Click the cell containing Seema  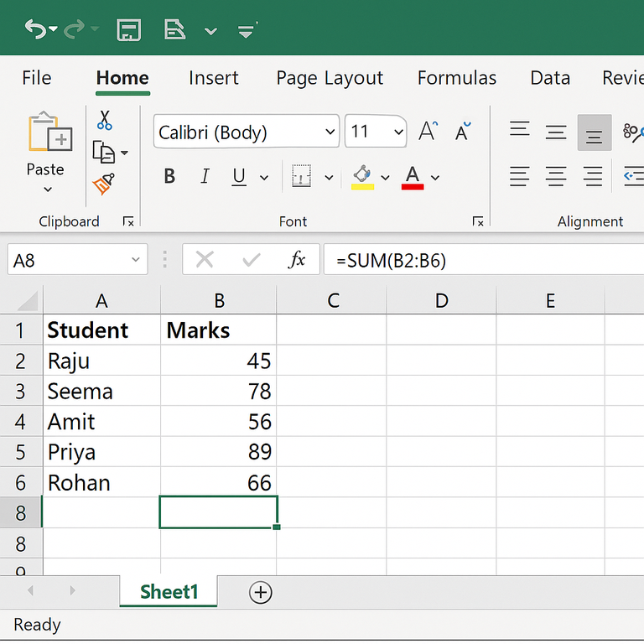[x=101, y=391]
